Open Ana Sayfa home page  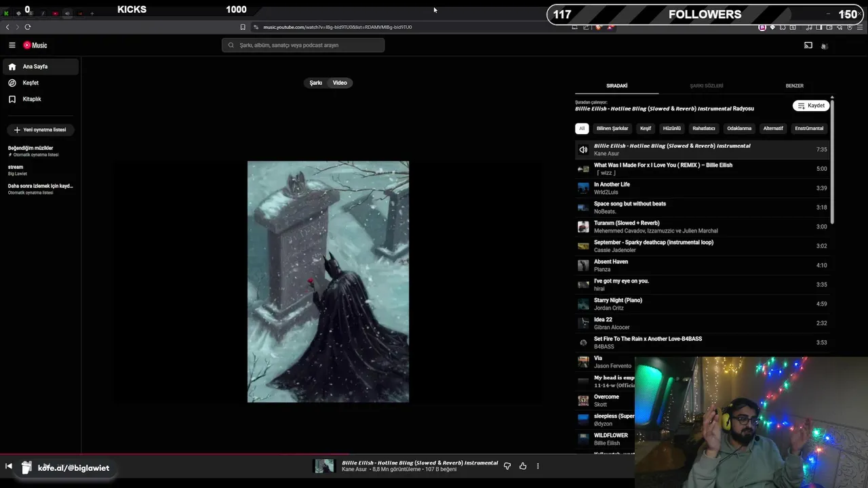(x=41, y=66)
